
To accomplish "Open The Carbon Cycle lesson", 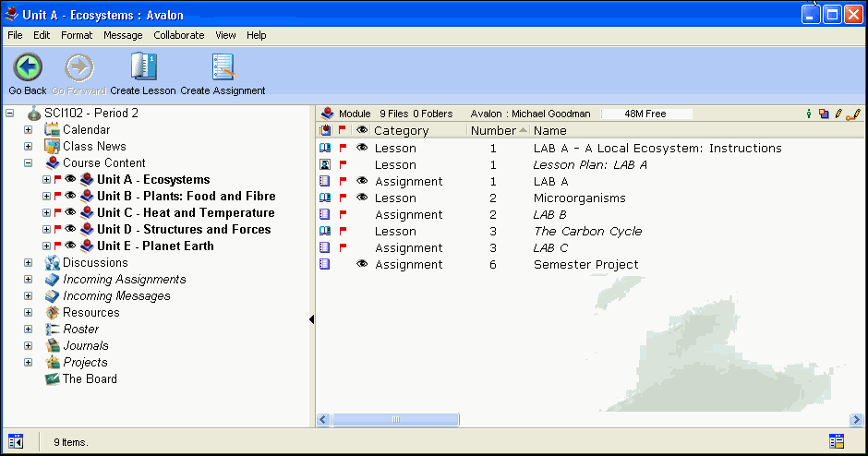I will [587, 232].
